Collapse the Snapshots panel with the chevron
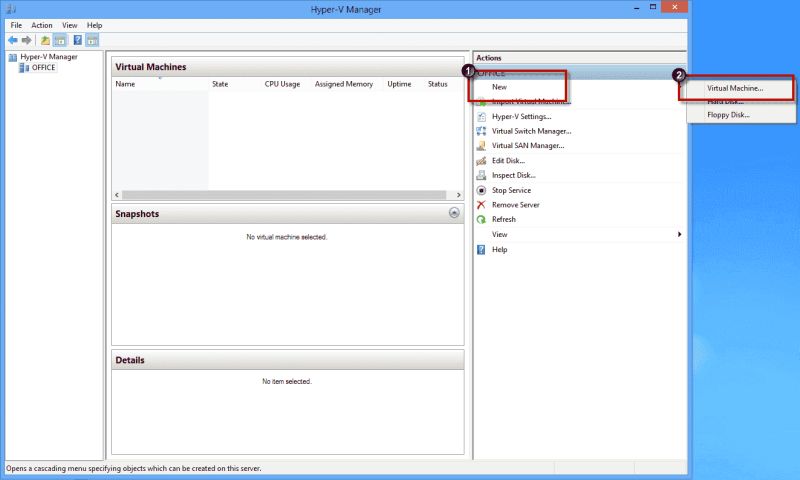The image size is (800, 480). coord(454,213)
